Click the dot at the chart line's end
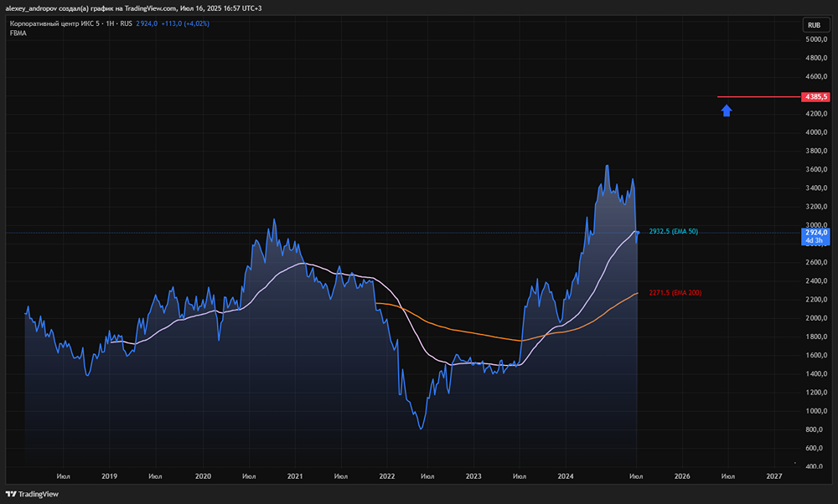This screenshot has width=838, height=504. [638, 232]
